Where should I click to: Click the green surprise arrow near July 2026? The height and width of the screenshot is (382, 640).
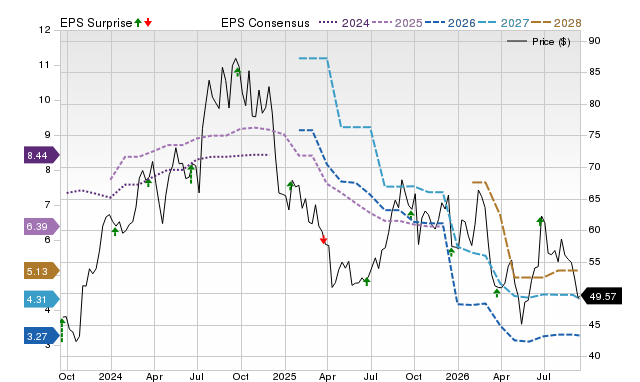point(540,221)
